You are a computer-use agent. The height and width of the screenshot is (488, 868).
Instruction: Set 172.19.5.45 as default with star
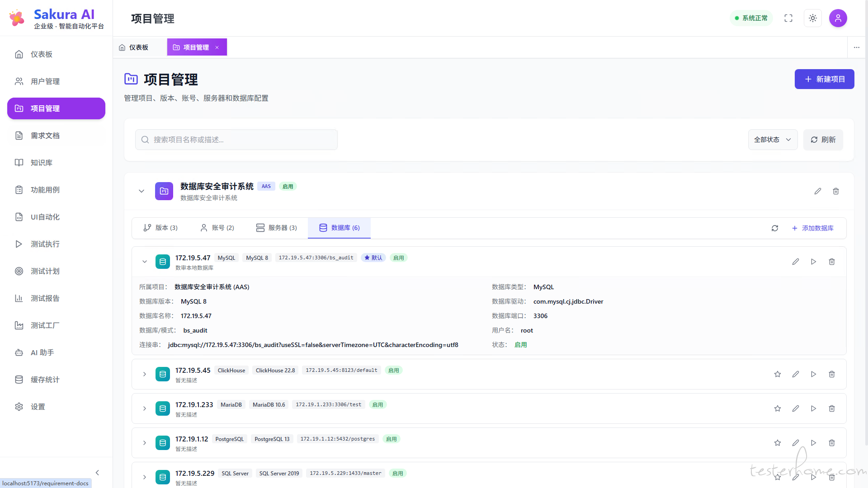click(x=777, y=374)
